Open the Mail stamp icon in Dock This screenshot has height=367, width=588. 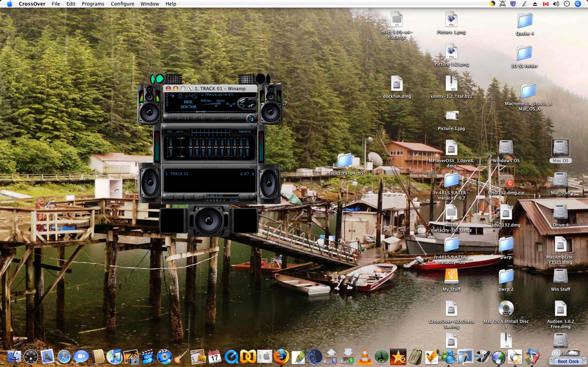click(48, 356)
